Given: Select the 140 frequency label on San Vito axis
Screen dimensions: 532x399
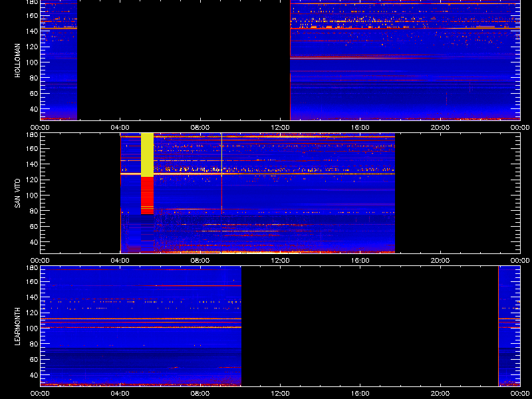Looking at the screenshot, I should [32, 164].
